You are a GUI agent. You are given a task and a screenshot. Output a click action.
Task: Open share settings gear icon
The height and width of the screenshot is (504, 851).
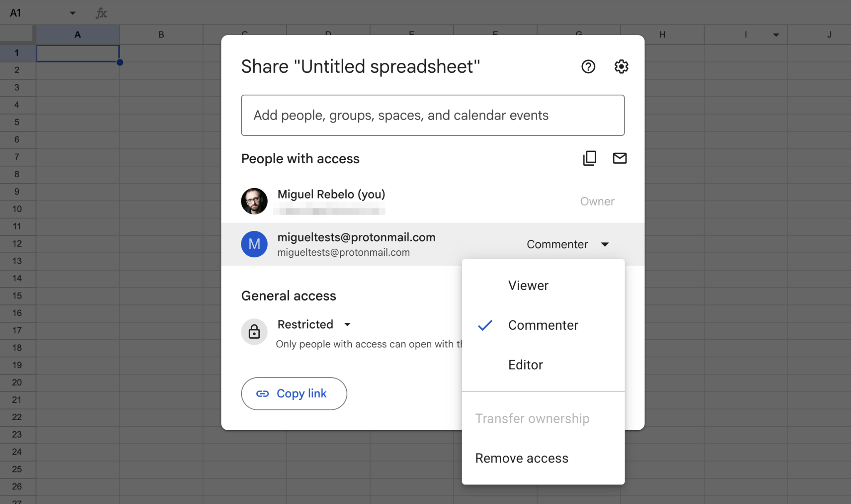pyautogui.click(x=621, y=66)
